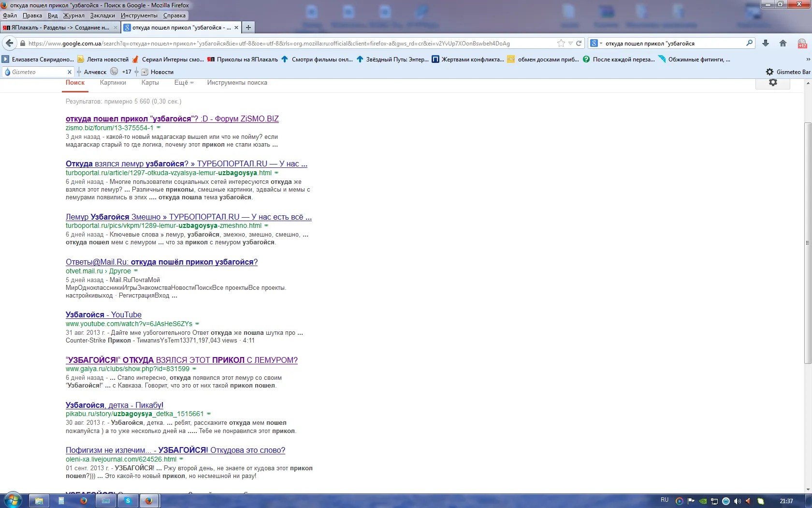The width and height of the screenshot is (812, 508).
Task: Click the Gismeteo weather moon icon
Action: pos(114,71)
